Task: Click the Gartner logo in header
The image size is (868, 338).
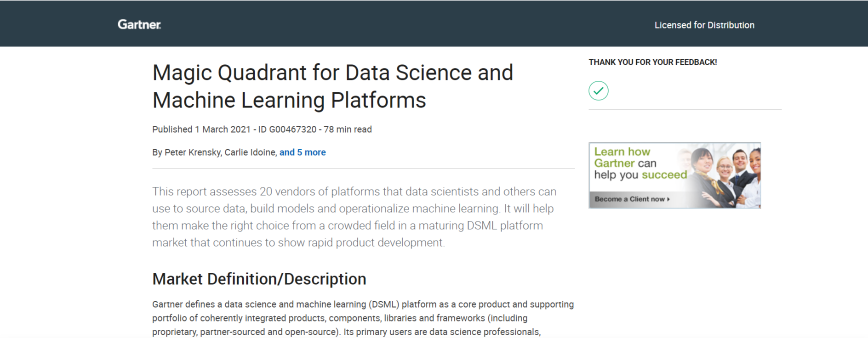Action: tap(139, 24)
